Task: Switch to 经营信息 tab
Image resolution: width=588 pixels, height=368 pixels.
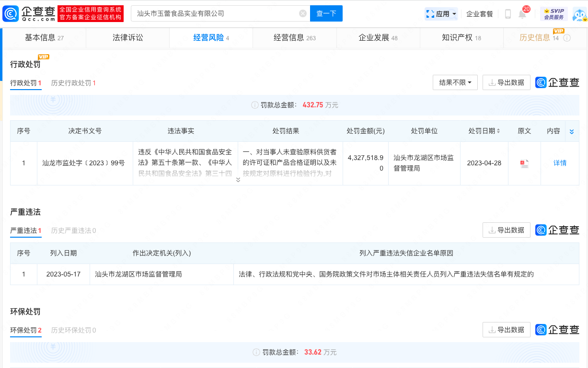Action: pos(295,38)
